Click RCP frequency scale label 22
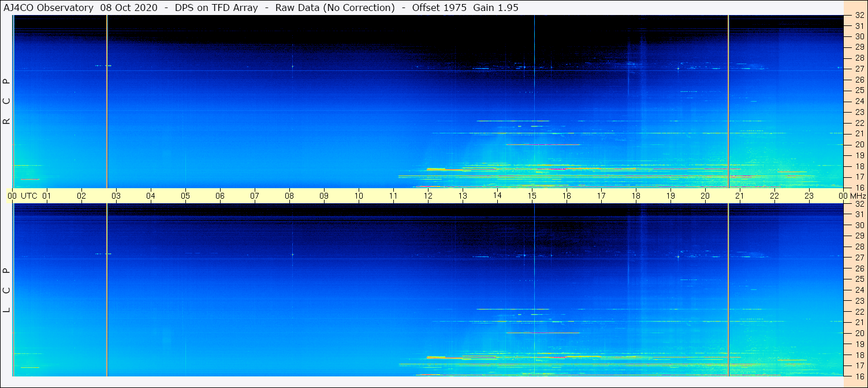Screen dimensions: 868x388 pos(859,123)
